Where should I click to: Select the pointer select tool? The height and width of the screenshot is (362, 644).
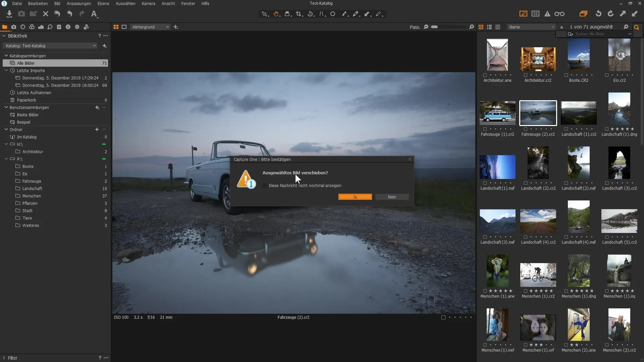click(x=265, y=14)
